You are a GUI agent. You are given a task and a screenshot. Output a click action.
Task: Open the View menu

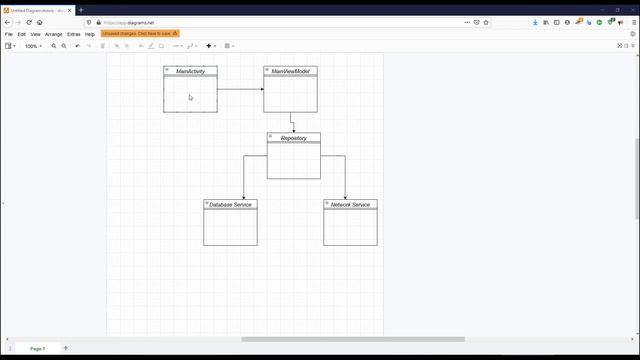click(x=36, y=34)
